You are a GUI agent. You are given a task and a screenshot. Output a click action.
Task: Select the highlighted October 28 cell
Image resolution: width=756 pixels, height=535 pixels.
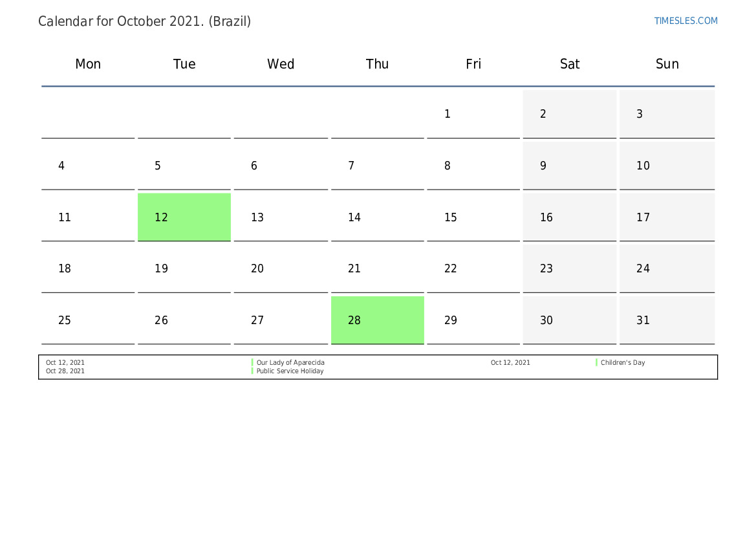click(x=378, y=320)
